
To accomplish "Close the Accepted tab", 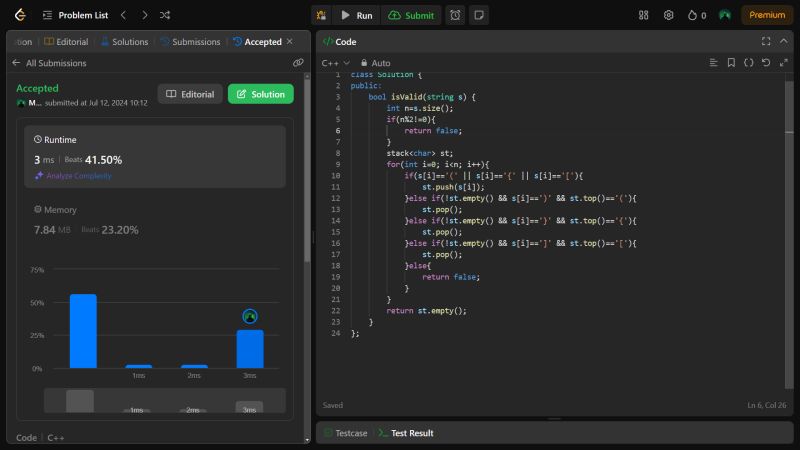I will pyautogui.click(x=290, y=41).
